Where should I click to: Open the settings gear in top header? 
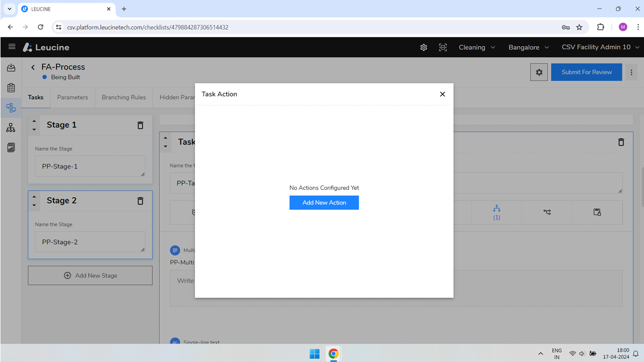pos(423,47)
